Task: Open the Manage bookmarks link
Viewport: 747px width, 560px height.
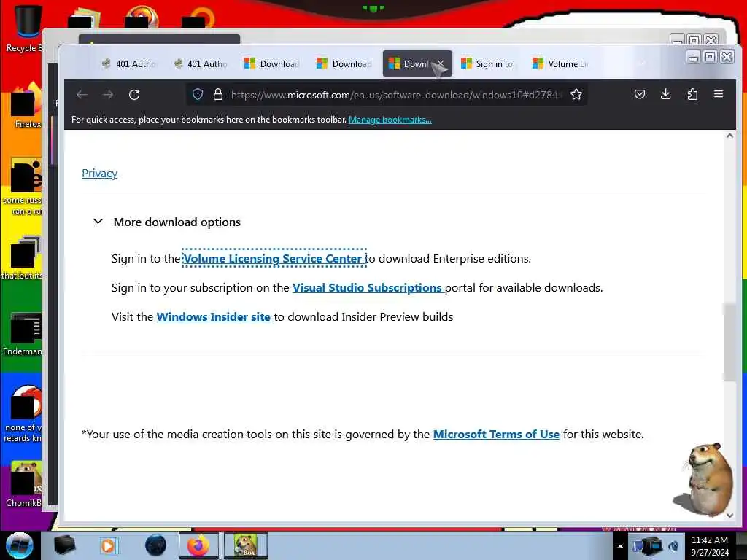Action: point(390,120)
